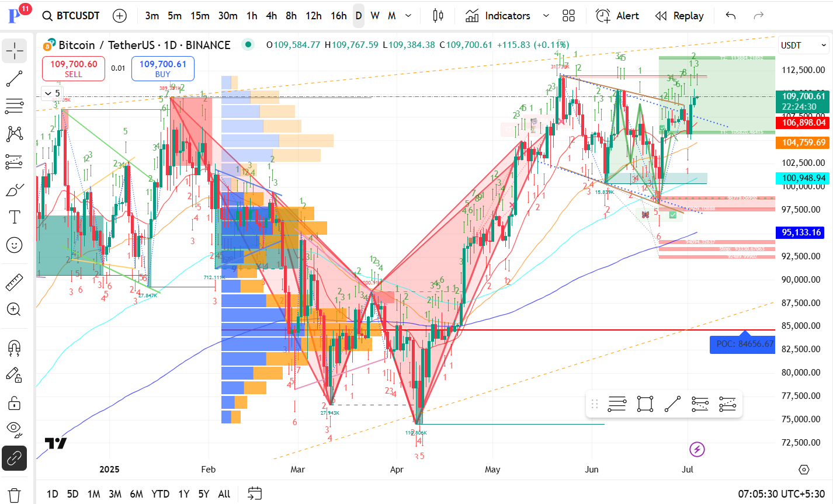Toggle magnet mode for drawings

click(x=15, y=348)
